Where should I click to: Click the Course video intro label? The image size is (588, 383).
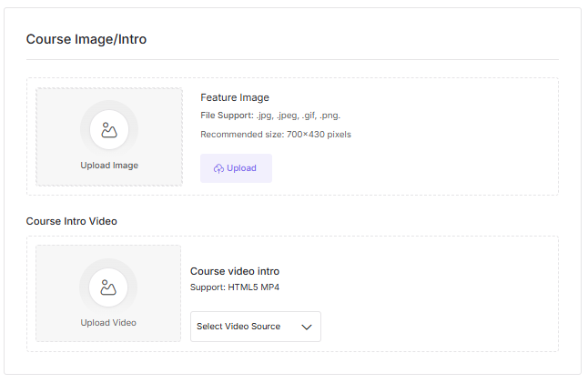[235, 271]
